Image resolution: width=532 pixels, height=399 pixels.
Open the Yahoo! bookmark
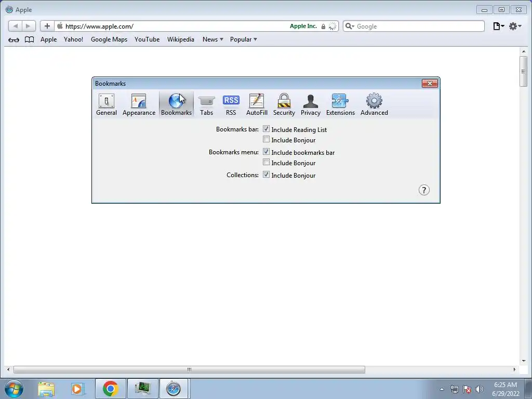click(x=73, y=39)
